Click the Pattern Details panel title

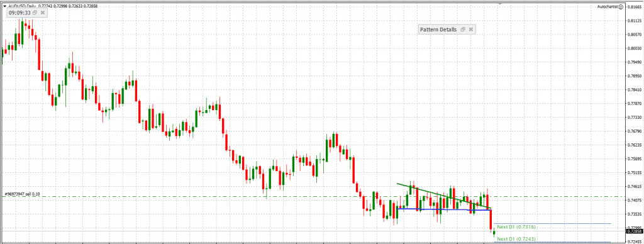point(438,30)
